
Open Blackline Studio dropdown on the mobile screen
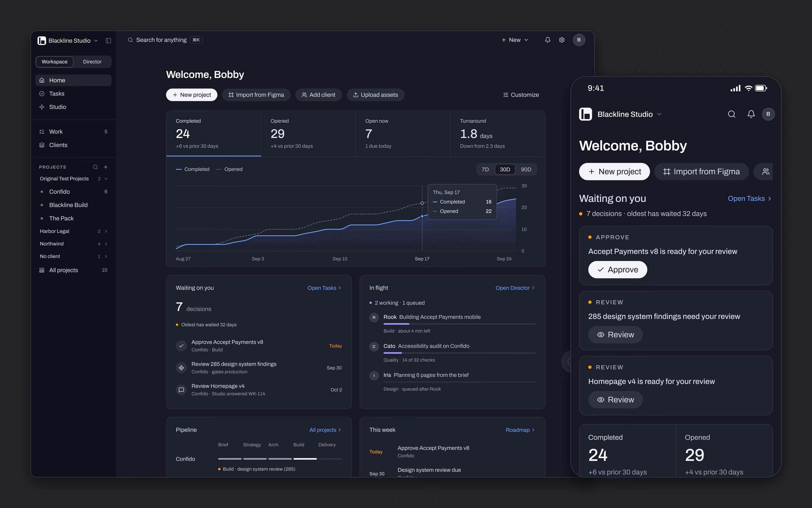coord(621,114)
